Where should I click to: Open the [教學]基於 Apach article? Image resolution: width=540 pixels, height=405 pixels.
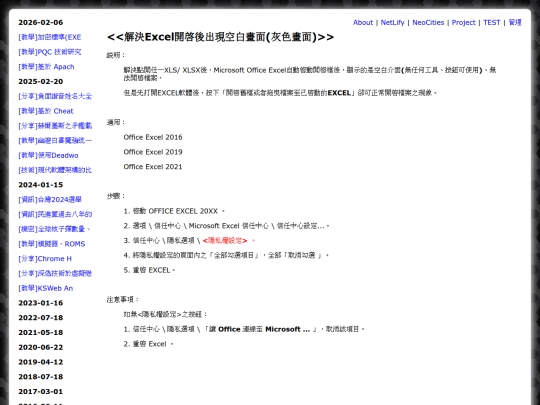pos(46,67)
